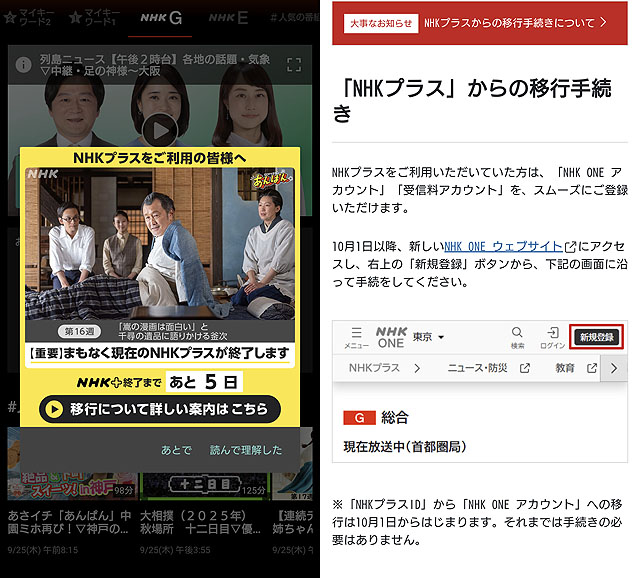Click the 新規登録 registration button
640x578 pixels.
(x=596, y=337)
